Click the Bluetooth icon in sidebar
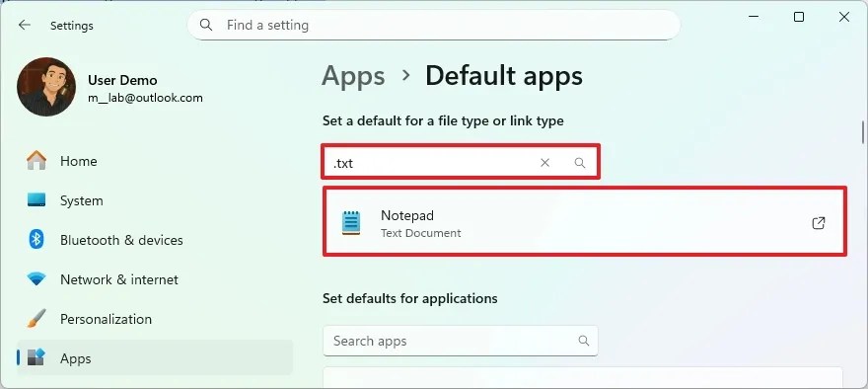 pyautogui.click(x=36, y=239)
